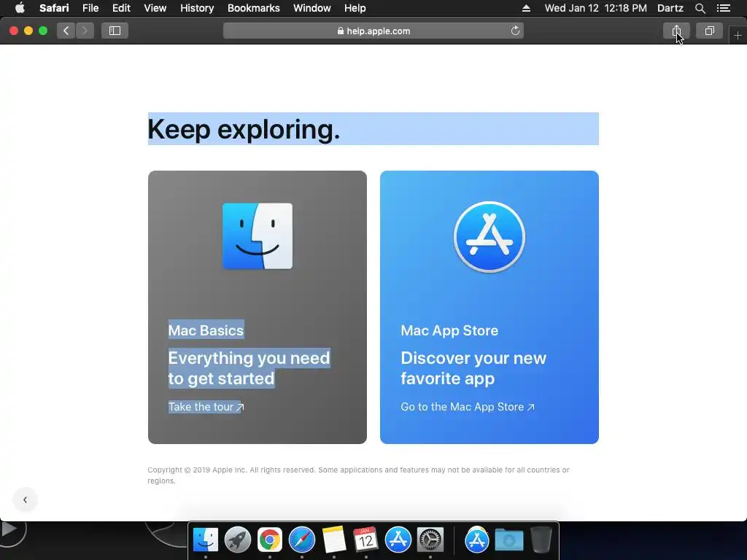The image size is (747, 560).
Task: Open System Preferences gear in Dock
Action: point(430,540)
